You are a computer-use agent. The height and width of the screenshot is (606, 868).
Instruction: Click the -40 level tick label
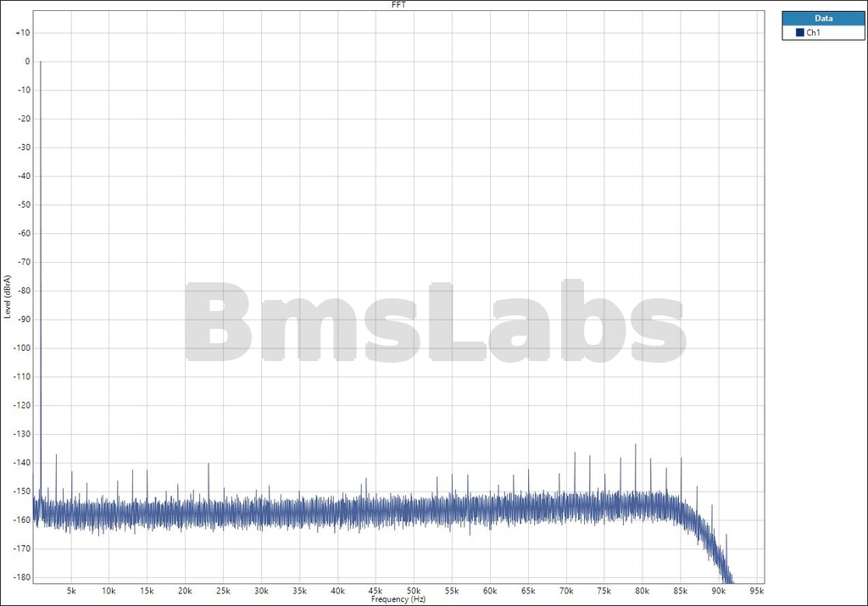[24, 176]
